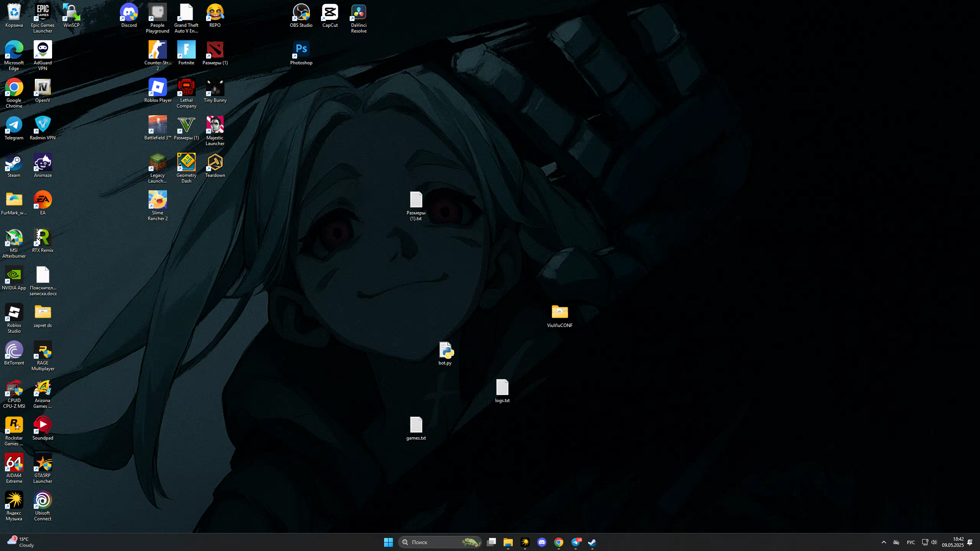The image size is (980, 551).
Task: Select the AIDA64 Extreme shortcut
Action: pos(14,468)
